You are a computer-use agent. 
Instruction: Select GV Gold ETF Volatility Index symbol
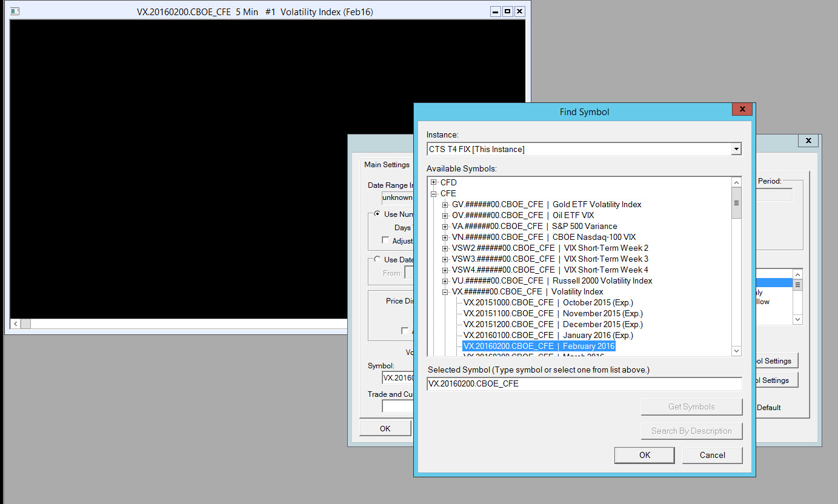pyautogui.click(x=547, y=204)
